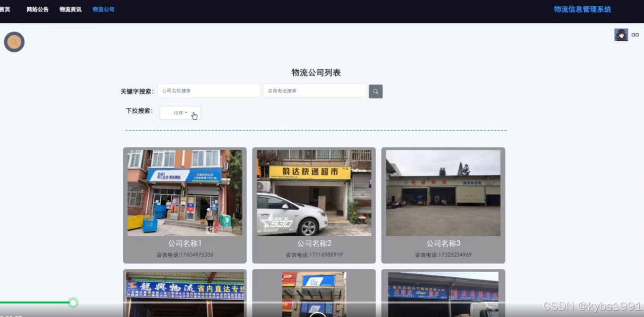Open 网站公告 navigation item
This screenshot has height=317, width=644.
38,9
